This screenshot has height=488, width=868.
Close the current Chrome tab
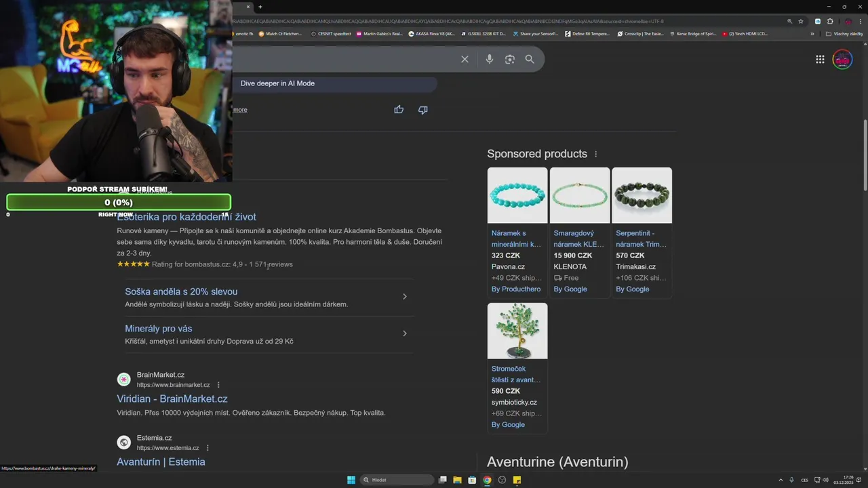[x=248, y=7]
